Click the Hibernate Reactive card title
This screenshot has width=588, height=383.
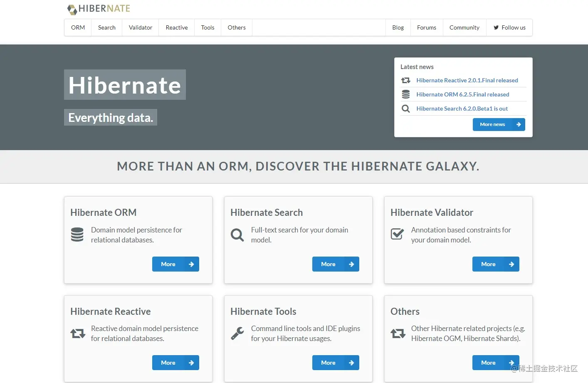coord(111,311)
